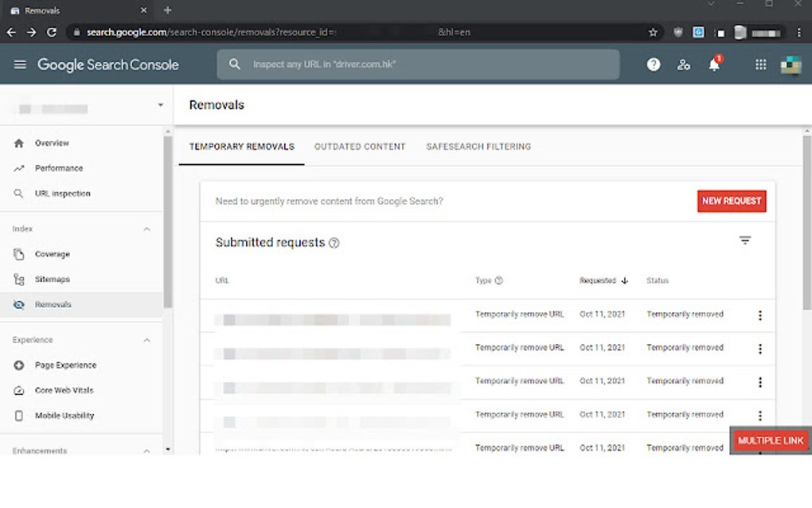Open Search Console users settings icon

coord(684,64)
